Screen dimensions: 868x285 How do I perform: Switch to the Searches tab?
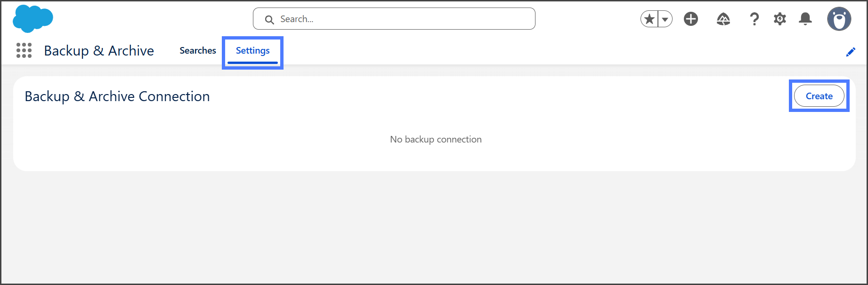pyautogui.click(x=198, y=50)
